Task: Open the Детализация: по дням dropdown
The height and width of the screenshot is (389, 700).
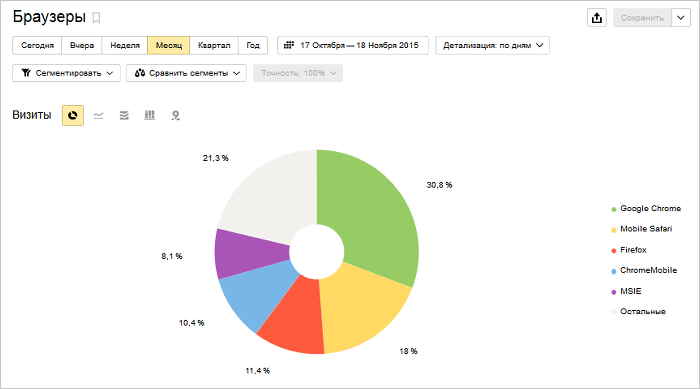Action: click(492, 46)
